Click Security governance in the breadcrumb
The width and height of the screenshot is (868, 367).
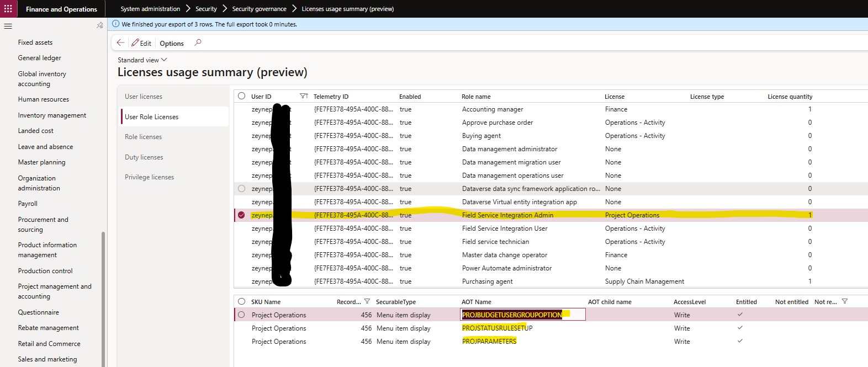(x=259, y=9)
